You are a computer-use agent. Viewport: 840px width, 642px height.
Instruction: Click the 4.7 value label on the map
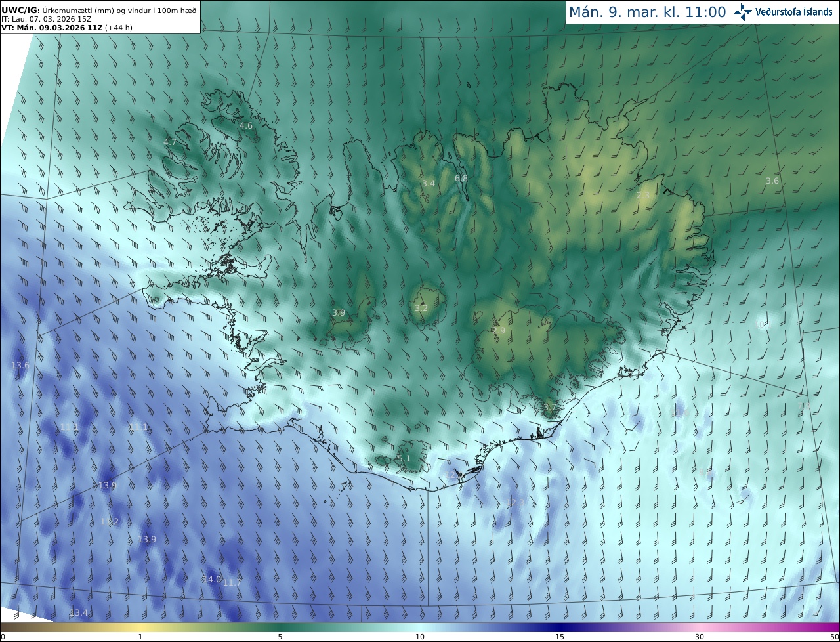tap(170, 142)
